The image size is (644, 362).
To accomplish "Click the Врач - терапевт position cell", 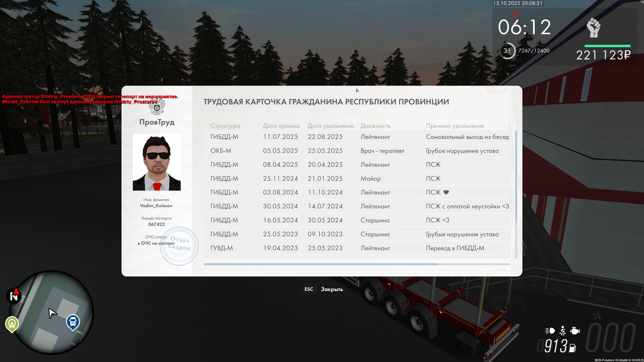I will click(x=382, y=151).
